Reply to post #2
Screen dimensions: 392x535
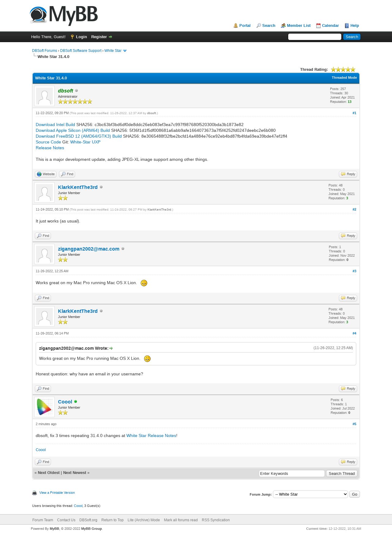tap(348, 236)
